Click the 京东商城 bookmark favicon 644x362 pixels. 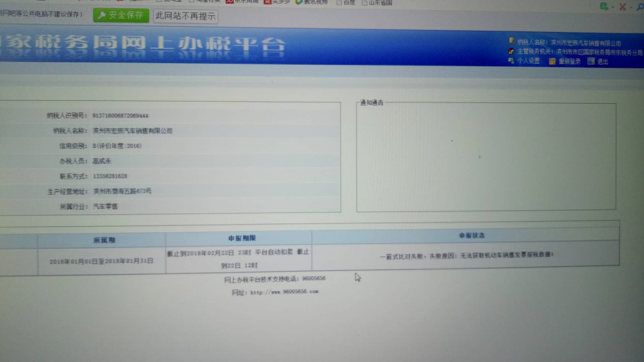pyautogui.click(x=229, y=2)
